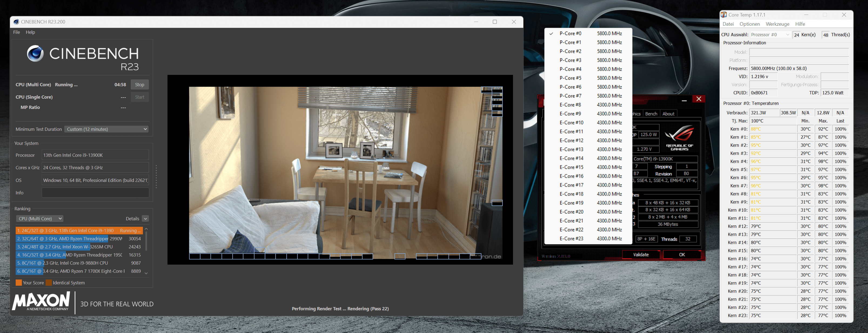Select the Threadripper 195C ranking row
The height and width of the screenshot is (333, 868).
(79, 255)
